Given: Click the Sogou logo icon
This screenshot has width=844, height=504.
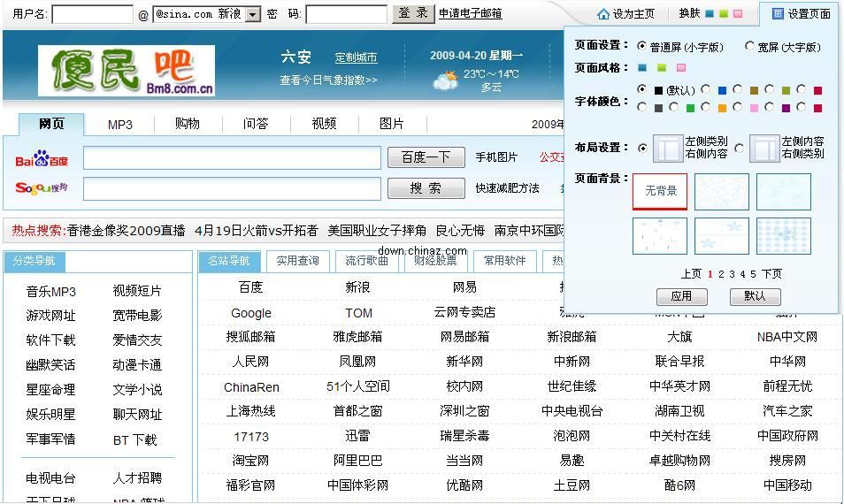Looking at the screenshot, I should (x=42, y=188).
